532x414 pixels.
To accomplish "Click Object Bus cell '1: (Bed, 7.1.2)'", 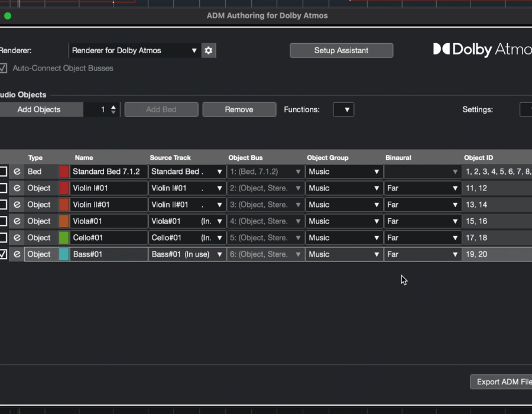I will tap(265, 172).
